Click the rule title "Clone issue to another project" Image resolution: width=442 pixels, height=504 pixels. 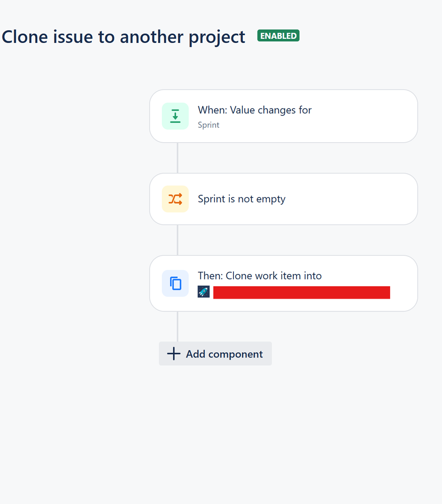coord(123,37)
